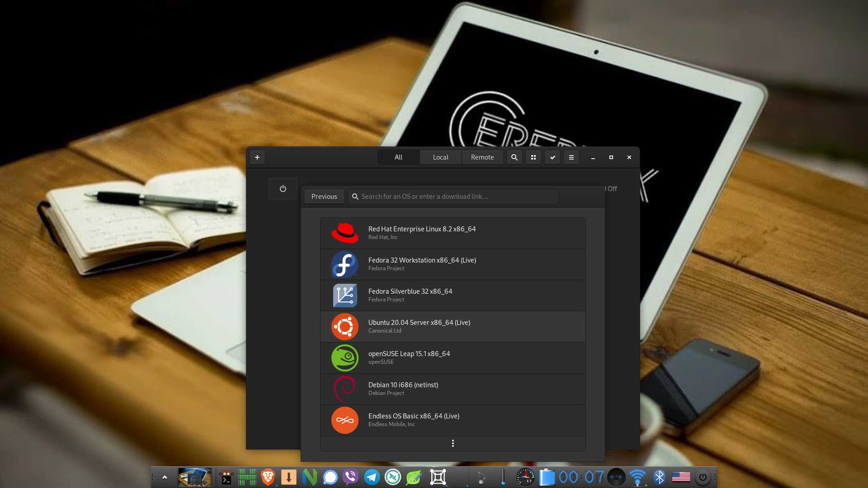
Task: Launch the Brave browser from the taskbar
Action: [x=268, y=477]
